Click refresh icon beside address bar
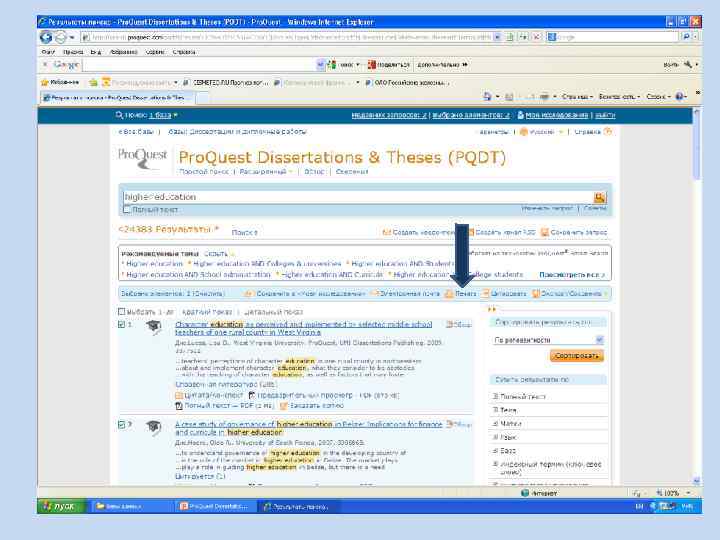 (523, 37)
